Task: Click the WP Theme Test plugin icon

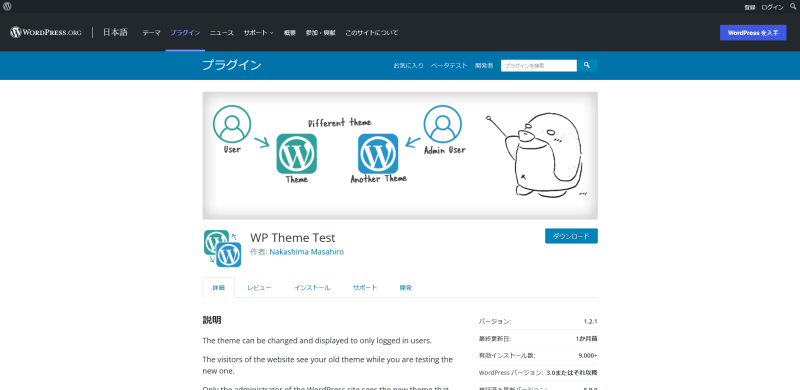Action: (x=222, y=249)
